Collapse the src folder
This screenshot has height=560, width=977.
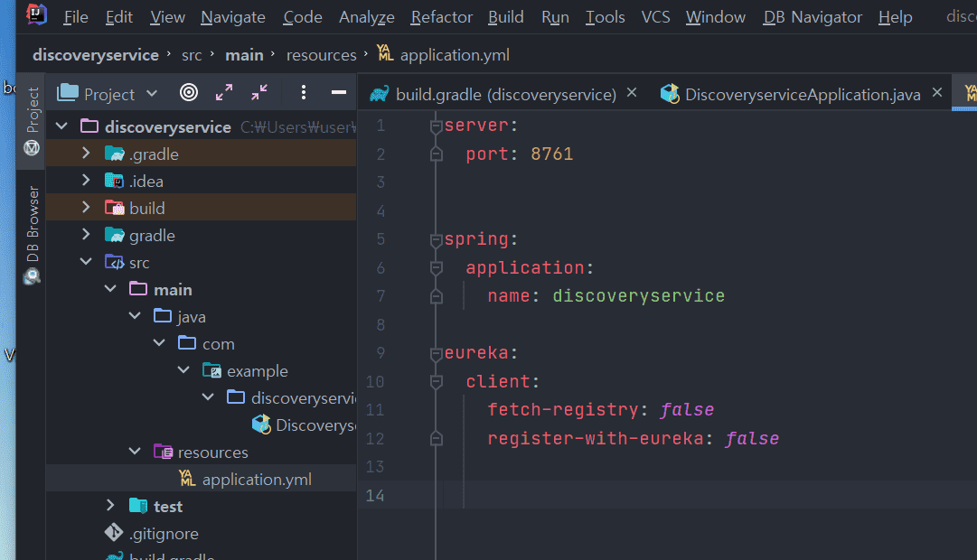point(86,262)
